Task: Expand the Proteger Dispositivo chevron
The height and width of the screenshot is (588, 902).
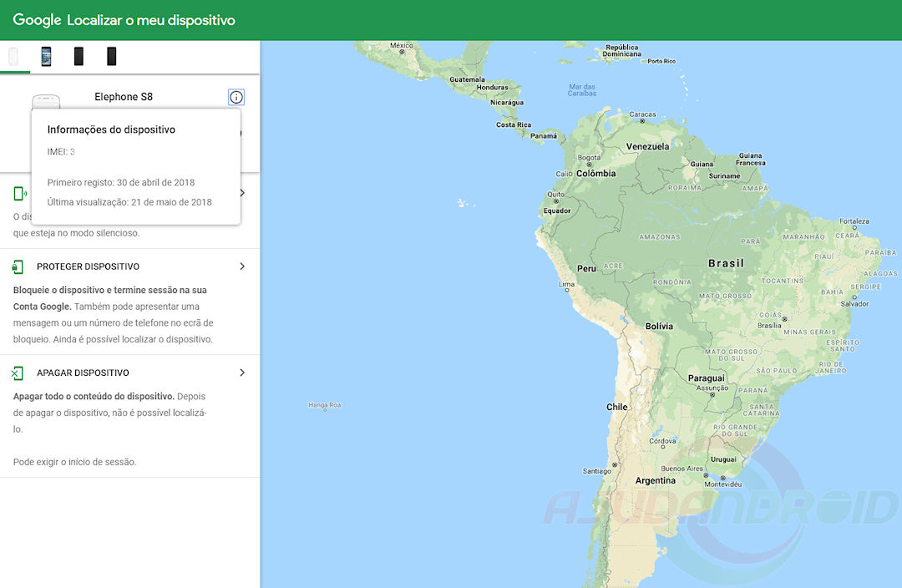Action: [242, 266]
